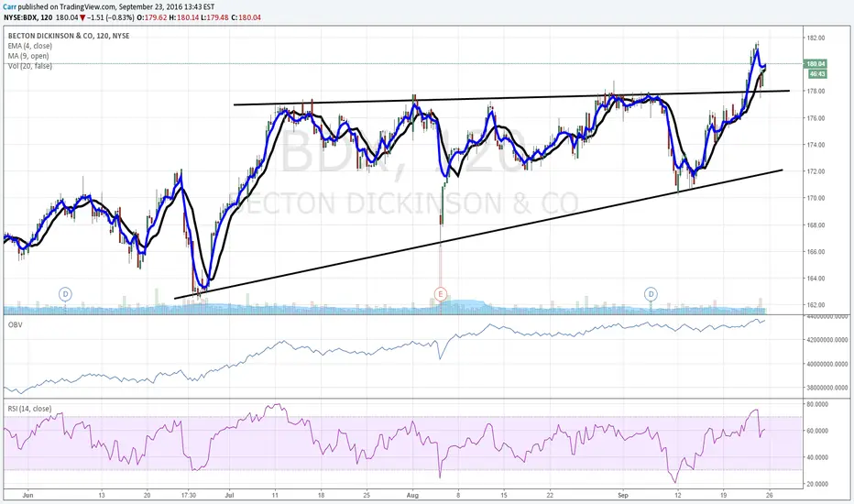Click the open value O:179.62
This screenshot has width=854, height=504.
coord(151,17)
